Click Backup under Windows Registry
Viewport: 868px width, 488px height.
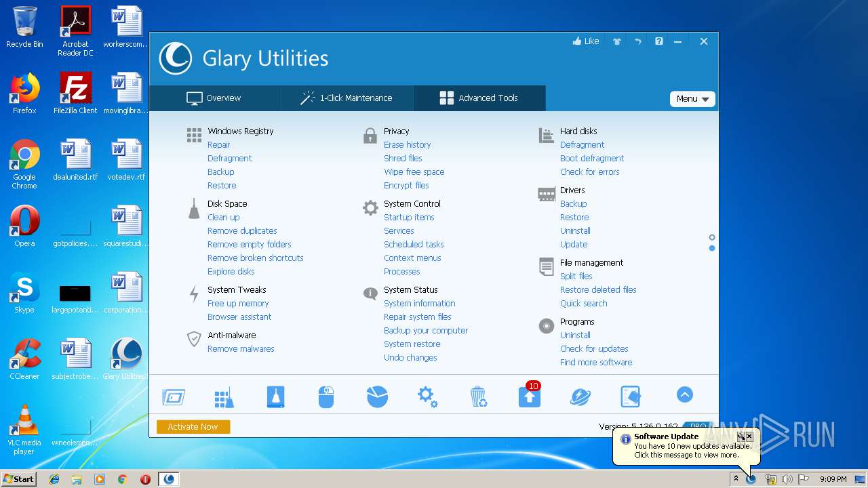coord(220,172)
